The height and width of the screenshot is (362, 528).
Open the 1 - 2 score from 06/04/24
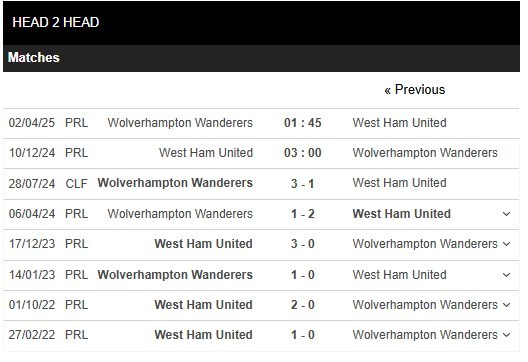[303, 214]
